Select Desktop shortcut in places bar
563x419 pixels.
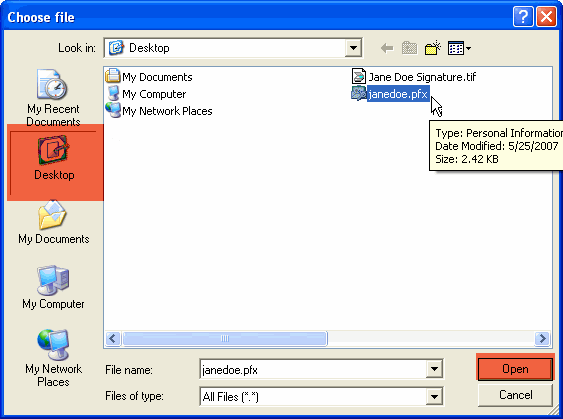click(x=55, y=162)
